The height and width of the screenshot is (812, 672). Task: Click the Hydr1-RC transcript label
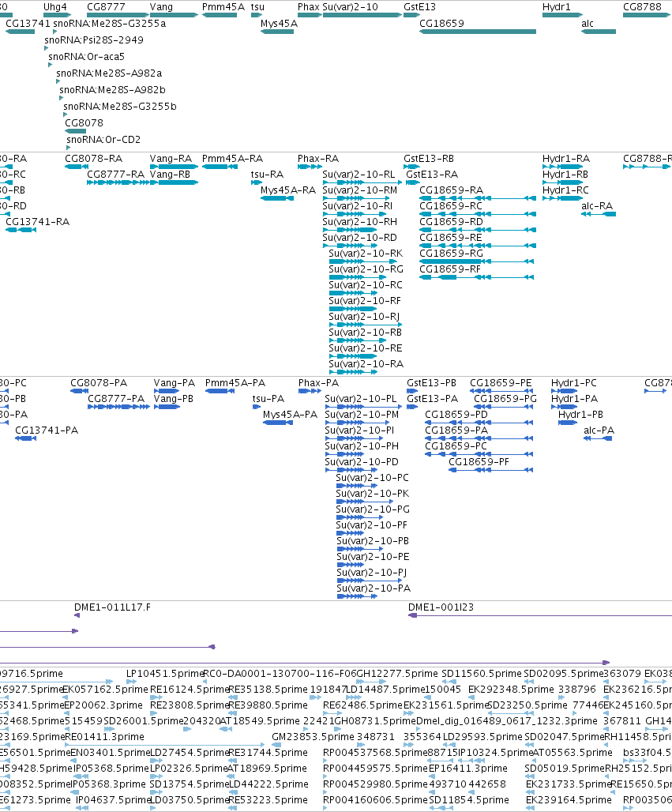(x=565, y=190)
